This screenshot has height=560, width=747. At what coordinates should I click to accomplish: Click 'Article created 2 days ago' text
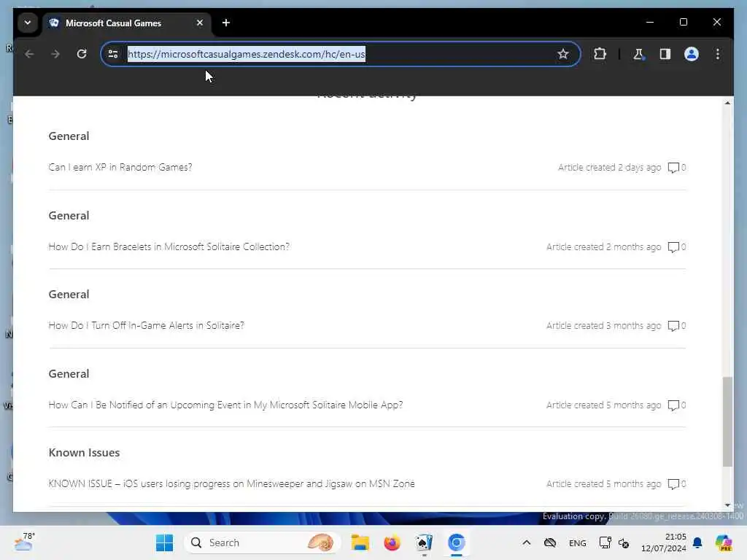click(609, 167)
